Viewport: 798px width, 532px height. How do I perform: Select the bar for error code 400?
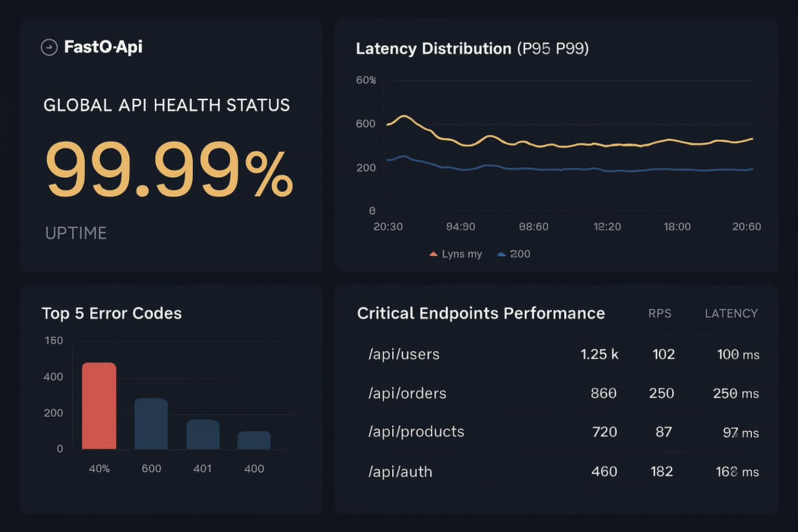pyautogui.click(x=254, y=440)
